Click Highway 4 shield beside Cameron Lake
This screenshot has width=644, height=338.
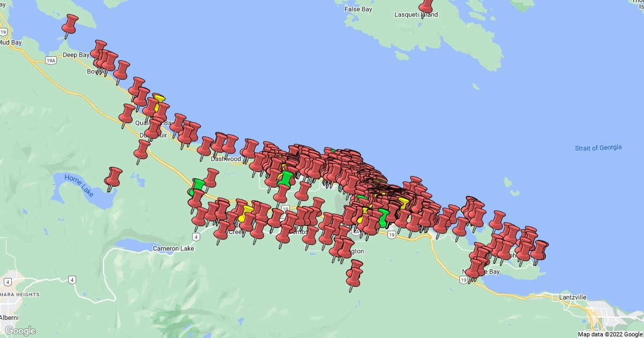click(x=197, y=236)
